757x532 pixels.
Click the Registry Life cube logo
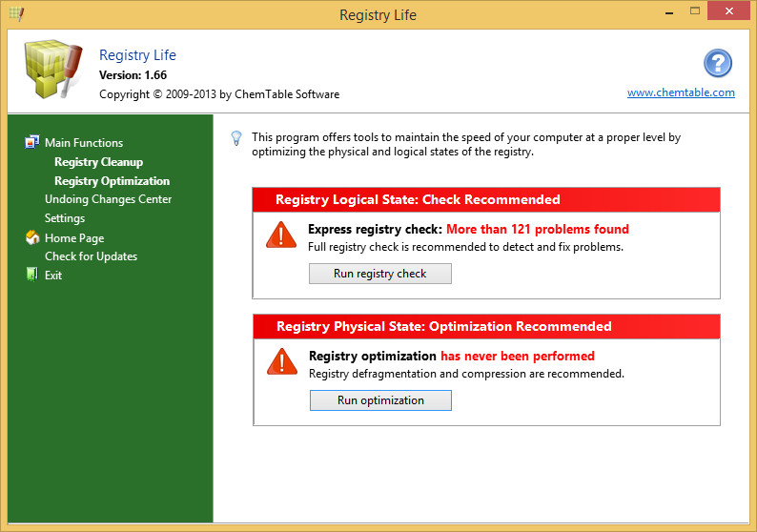pyautogui.click(x=53, y=69)
